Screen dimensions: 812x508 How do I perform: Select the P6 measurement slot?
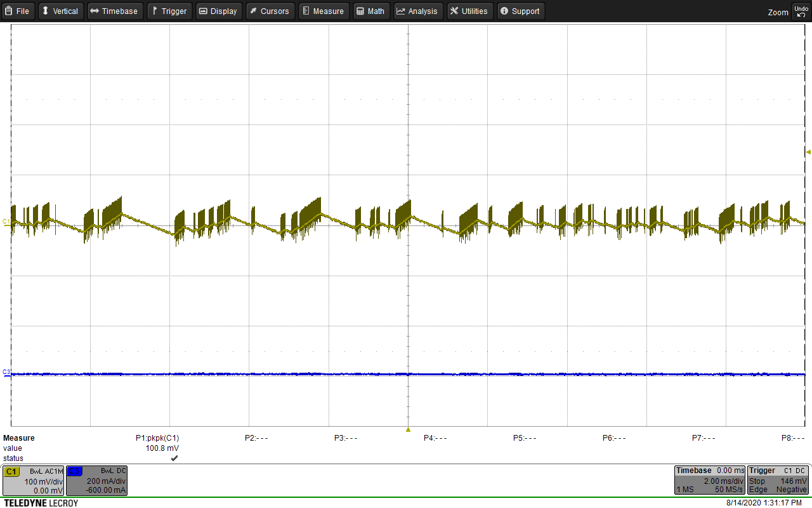[x=614, y=438]
